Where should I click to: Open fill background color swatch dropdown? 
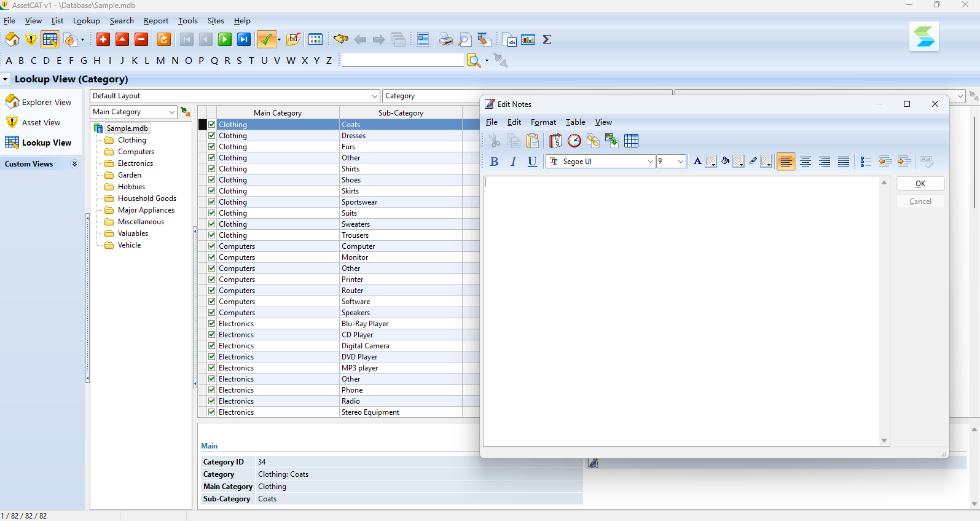point(739,162)
